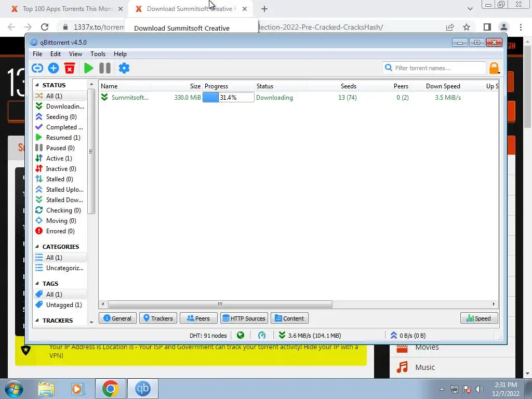Select the Active (1) filter

[60, 158]
